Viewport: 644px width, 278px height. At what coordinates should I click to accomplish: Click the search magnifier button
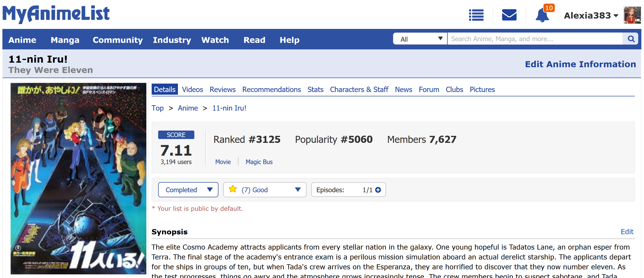pos(631,39)
